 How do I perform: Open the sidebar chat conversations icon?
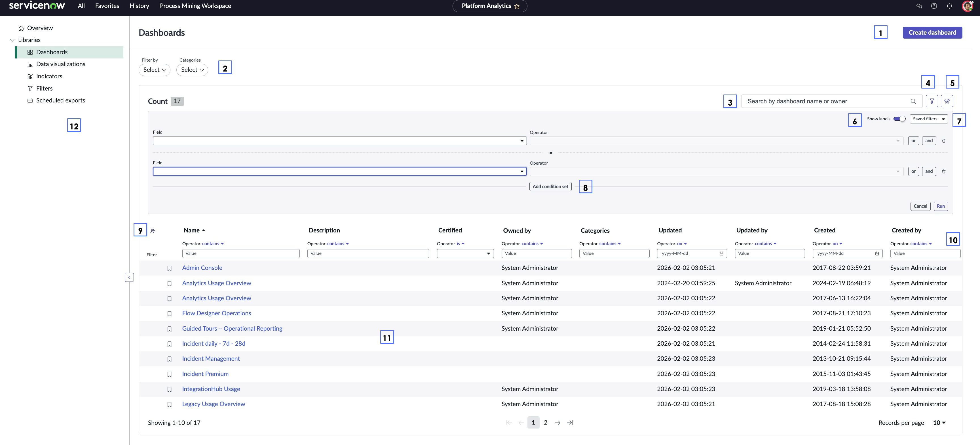click(919, 6)
